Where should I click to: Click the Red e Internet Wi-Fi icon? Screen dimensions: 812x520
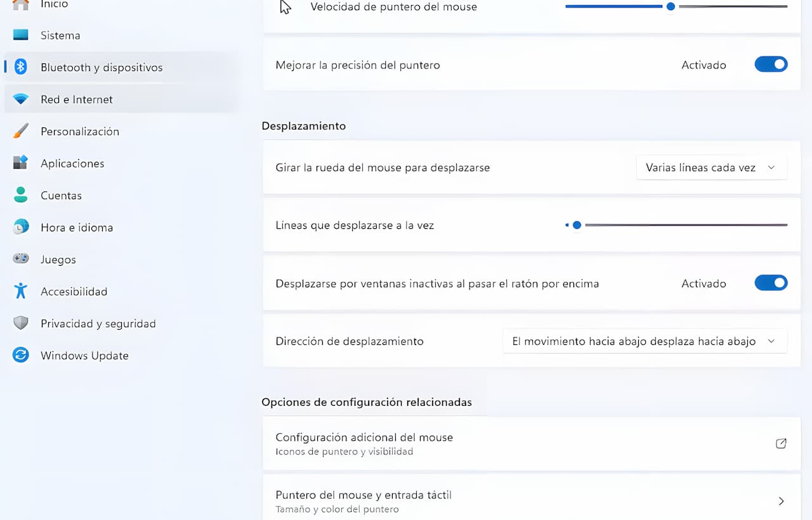point(21,100)
